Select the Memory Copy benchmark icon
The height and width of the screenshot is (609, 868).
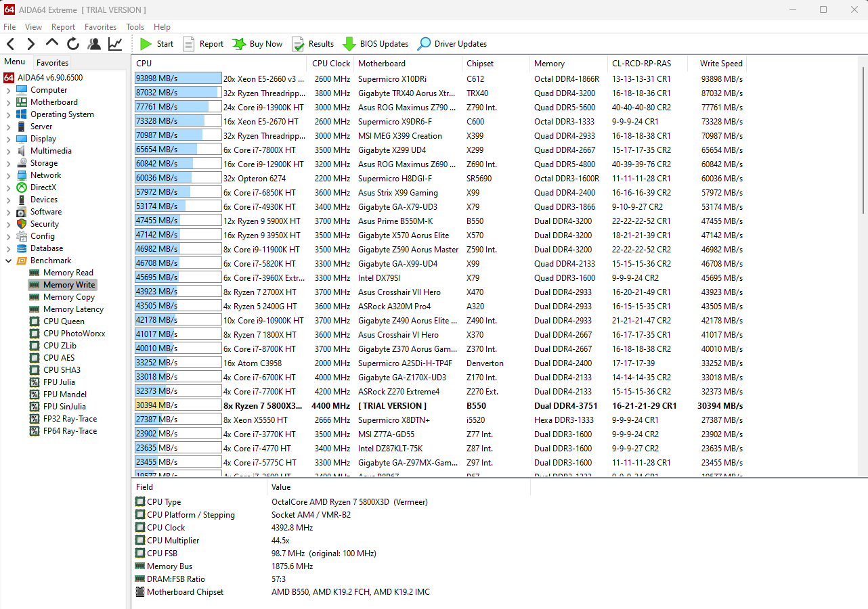35,297
